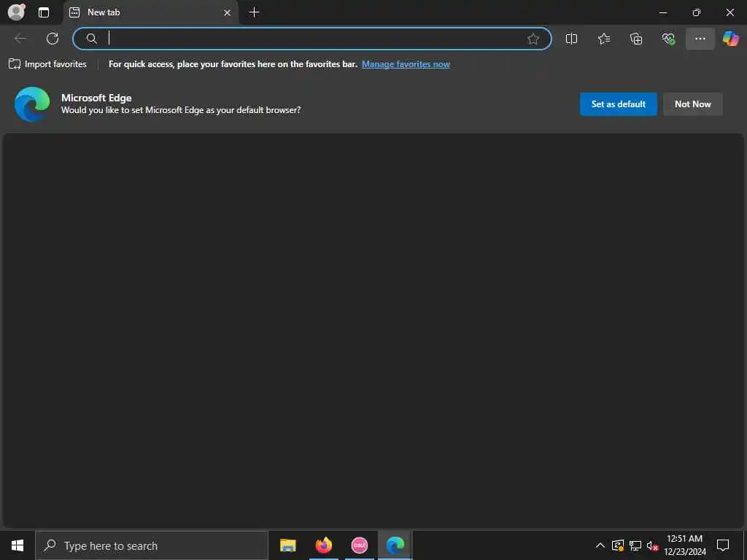Open the Favorites list
The width and height of the screenshot is (747, 560).
(604, 39)
